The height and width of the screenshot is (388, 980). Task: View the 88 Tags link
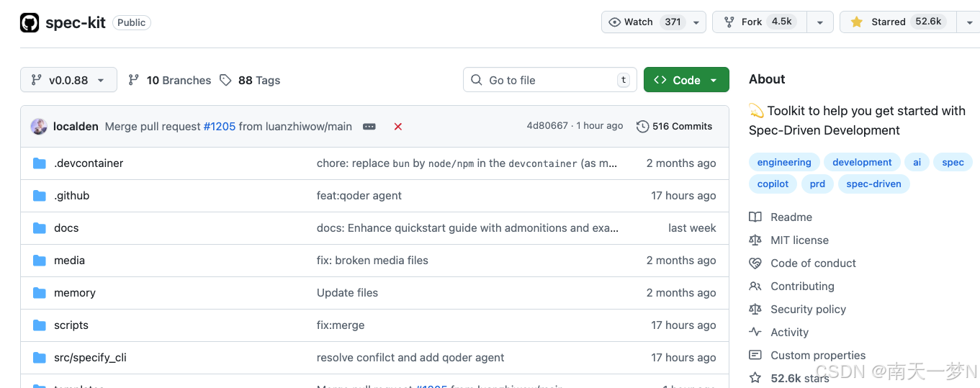tap(250, 80)
